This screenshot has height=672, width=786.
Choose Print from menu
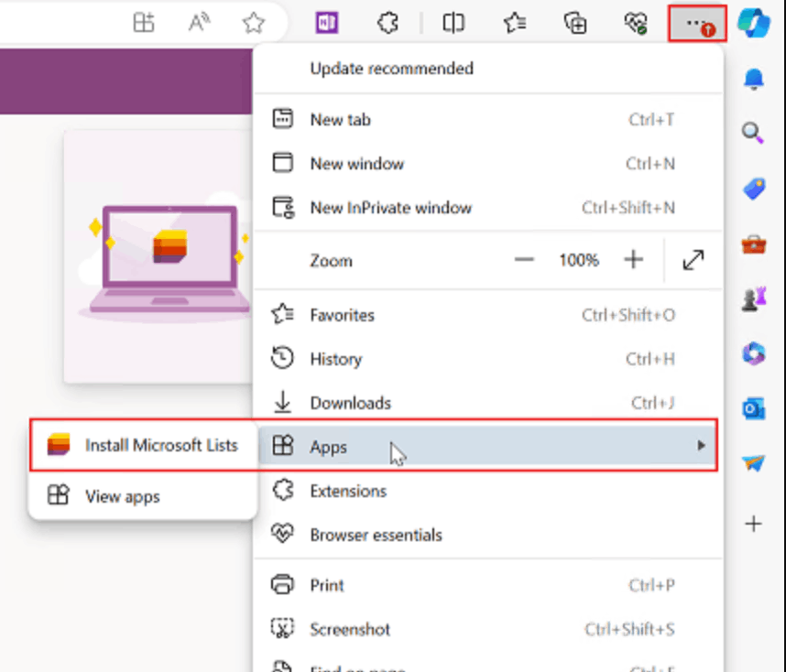click(488, 585)
